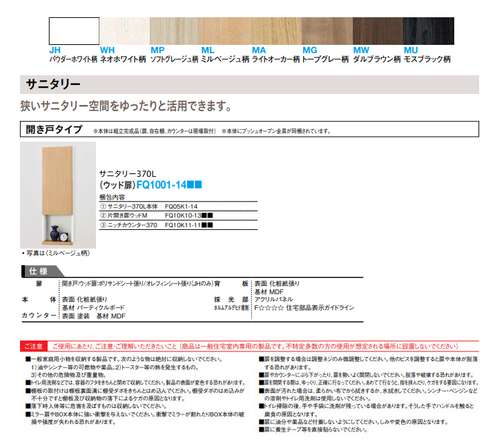
Task: Open the sanitary cabinet product photo
Action: point(57,195)
